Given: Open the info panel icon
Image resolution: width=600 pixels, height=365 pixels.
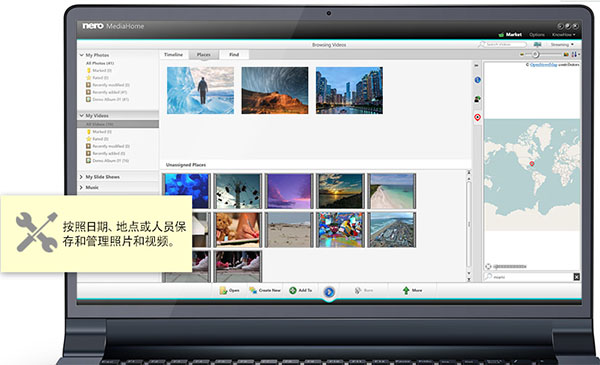Looking at the screenshot, I should (478, 80).
